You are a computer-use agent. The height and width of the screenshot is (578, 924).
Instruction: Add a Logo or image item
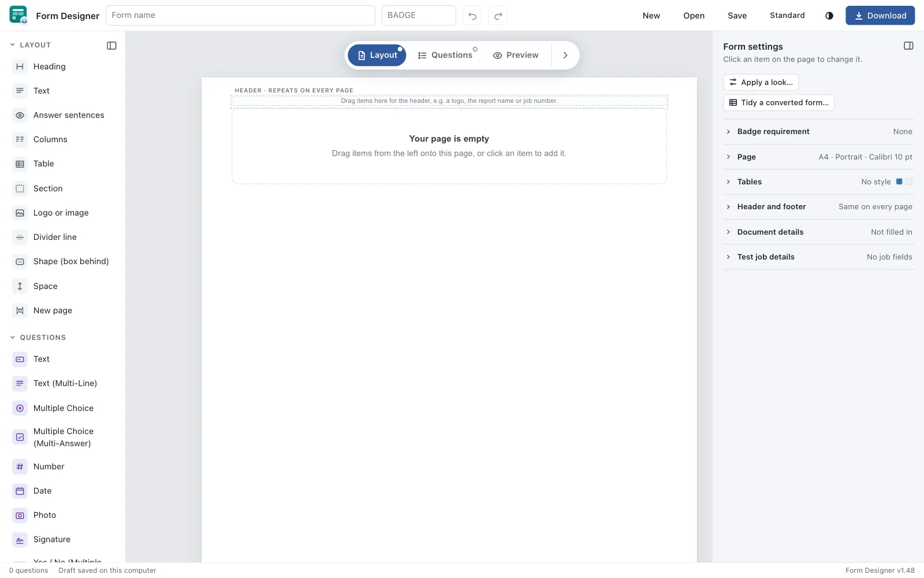(62, 213)
